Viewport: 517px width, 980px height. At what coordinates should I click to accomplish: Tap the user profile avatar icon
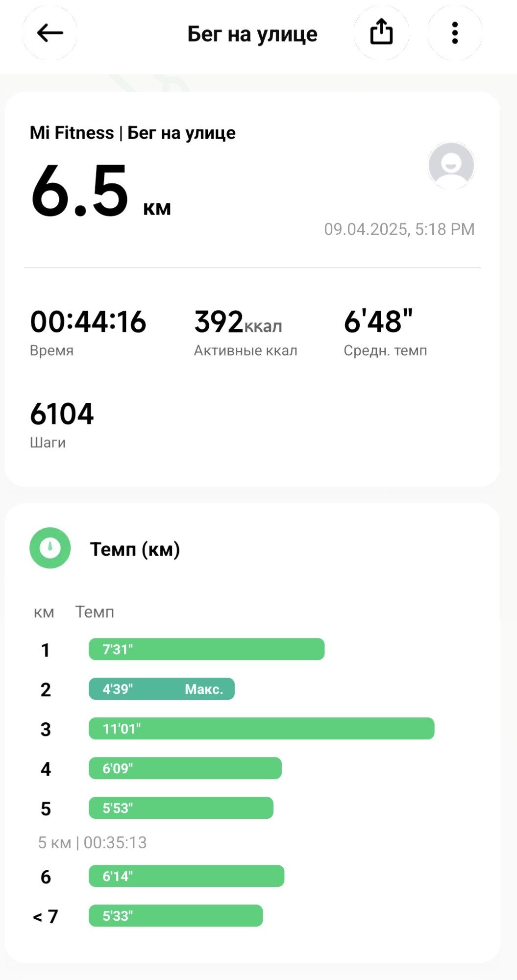451,166
